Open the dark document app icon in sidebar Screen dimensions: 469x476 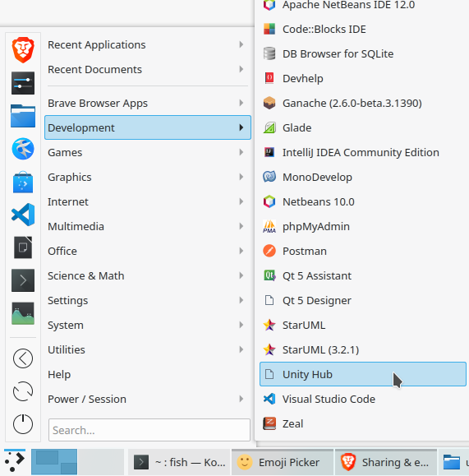23,247
